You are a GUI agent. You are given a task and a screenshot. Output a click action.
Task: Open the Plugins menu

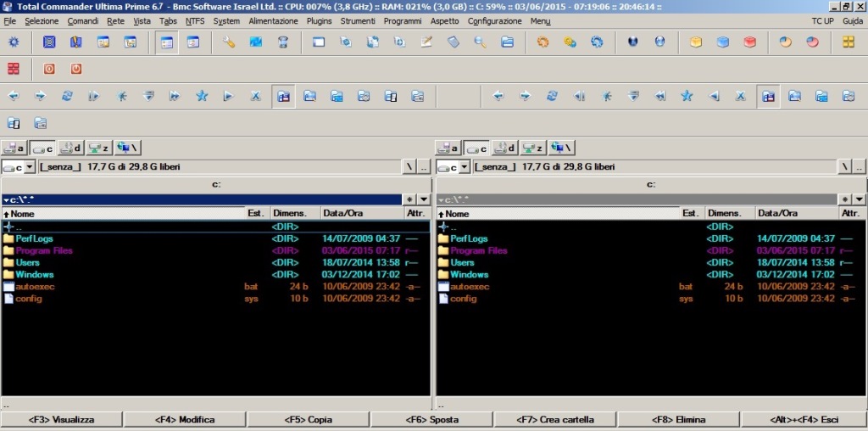[x=319, y=21]
